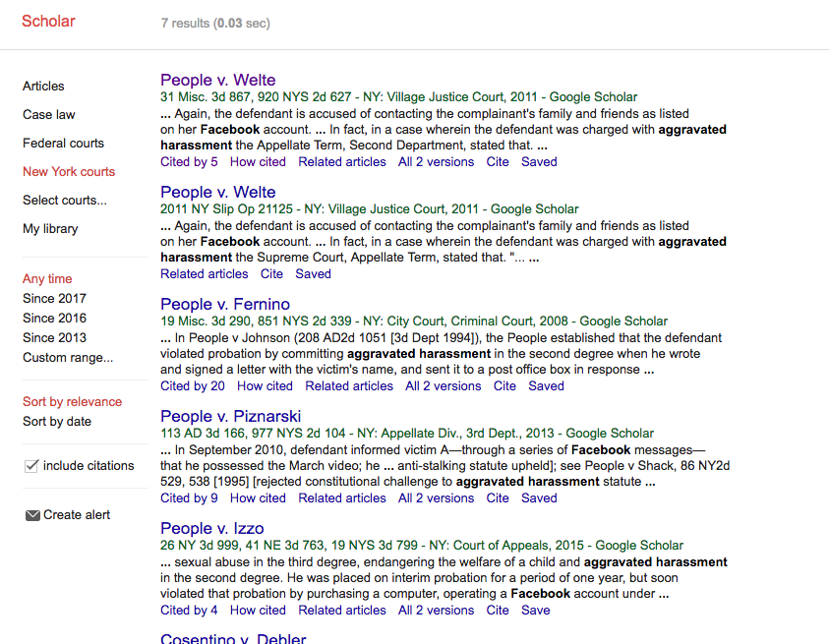Show All 2 versions of People v. Piznarski
830x644 pixels.
436,498
